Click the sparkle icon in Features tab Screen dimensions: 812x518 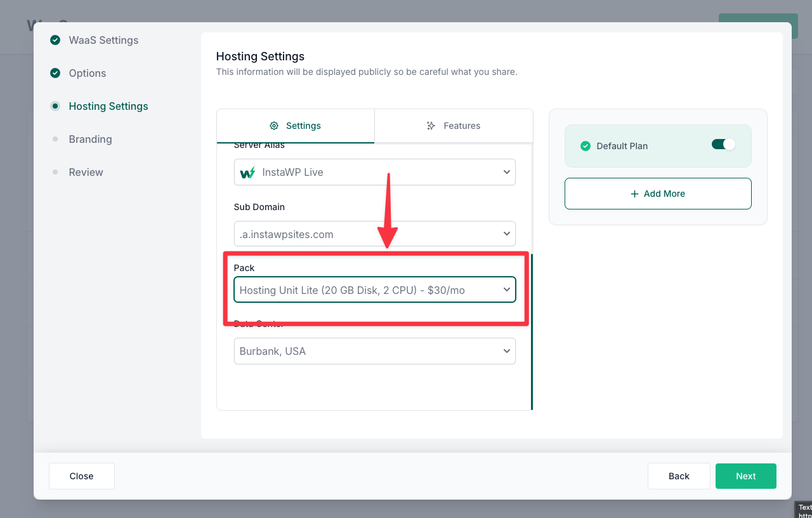(431, 126)
